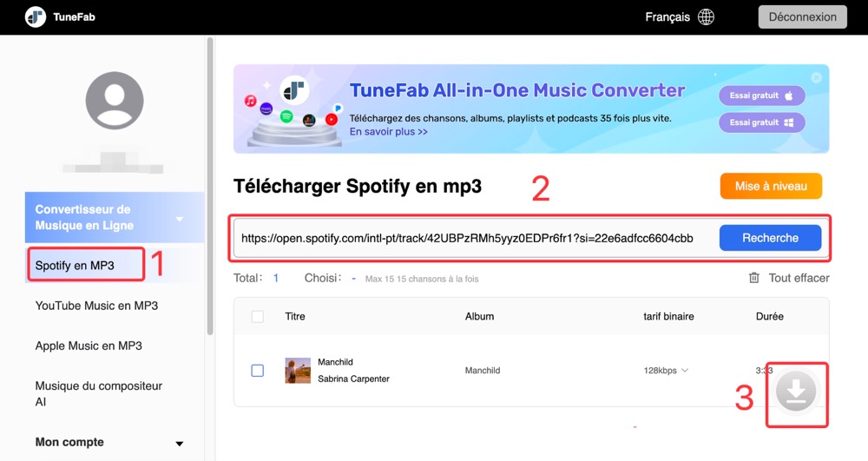Select Apple Music en MP3
This screenshot has width=868, height=461.
pyautogui.click(x=89, y=346)
